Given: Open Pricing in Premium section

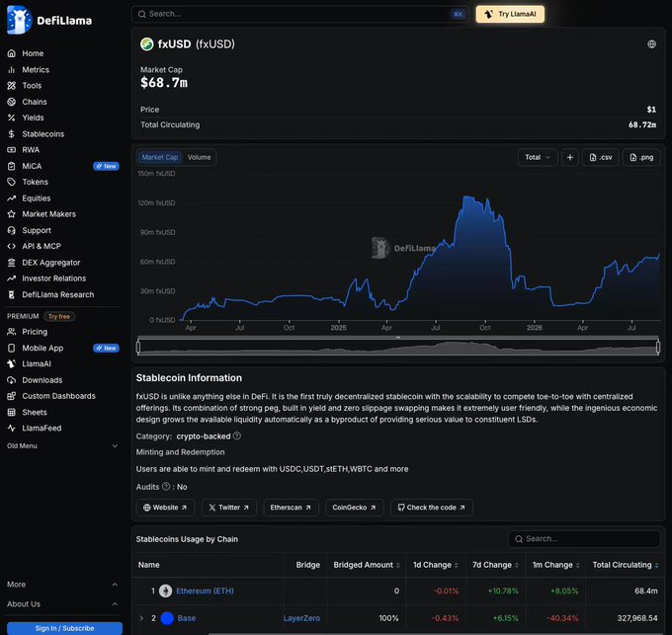Looking at the screenshot, I should click(35, 332).
